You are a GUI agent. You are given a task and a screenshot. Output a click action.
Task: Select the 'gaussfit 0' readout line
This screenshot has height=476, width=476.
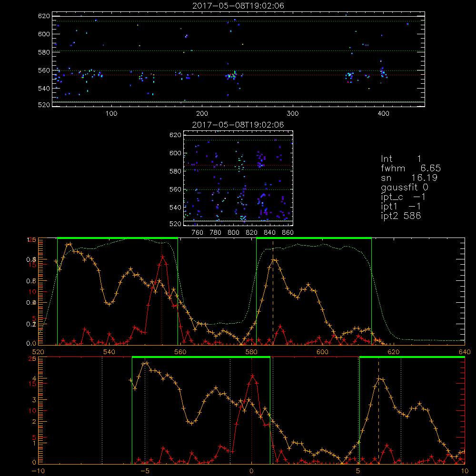point(405,187)
